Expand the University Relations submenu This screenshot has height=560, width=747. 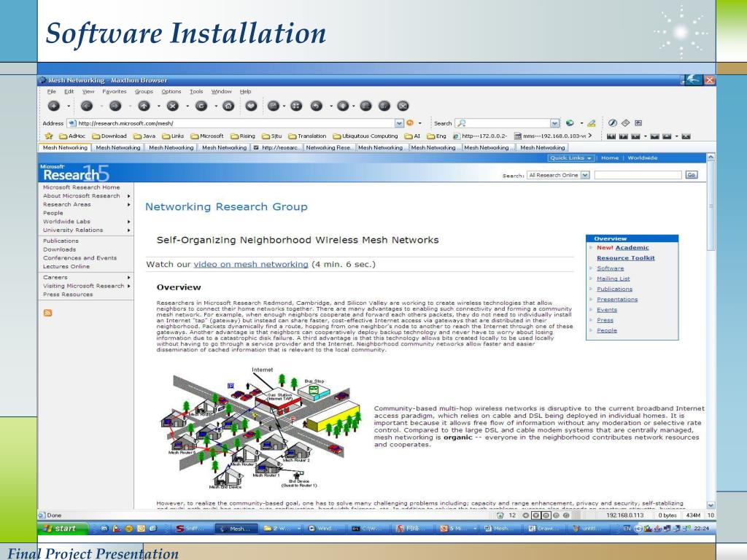tap(128, 230)
